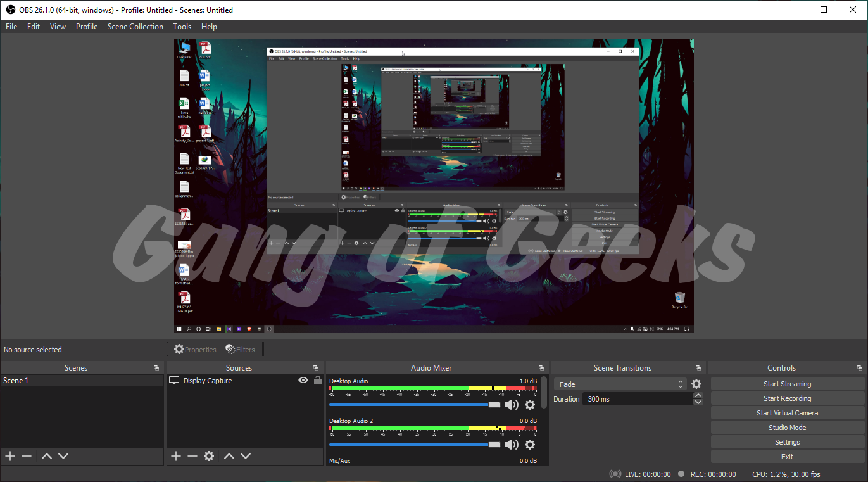Enable Studio Mode
Image resolution: width=868 pixels, height=482 pixels.
787,428
